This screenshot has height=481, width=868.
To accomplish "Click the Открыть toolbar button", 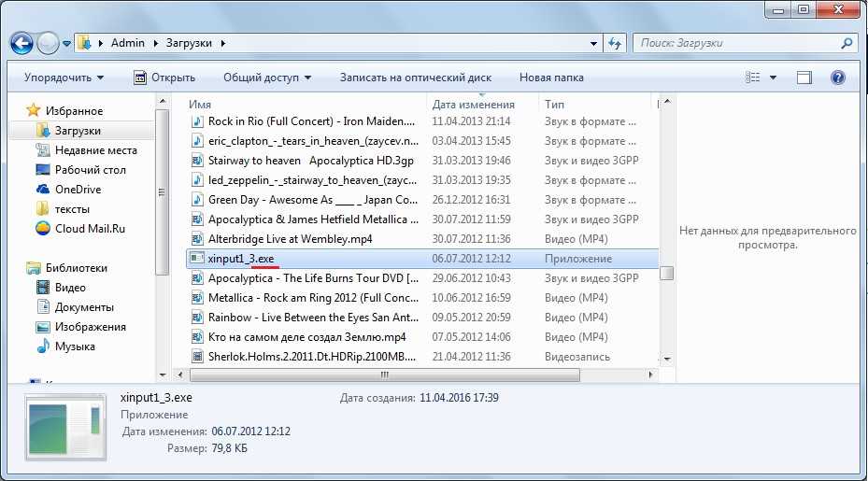I will 164,78.
